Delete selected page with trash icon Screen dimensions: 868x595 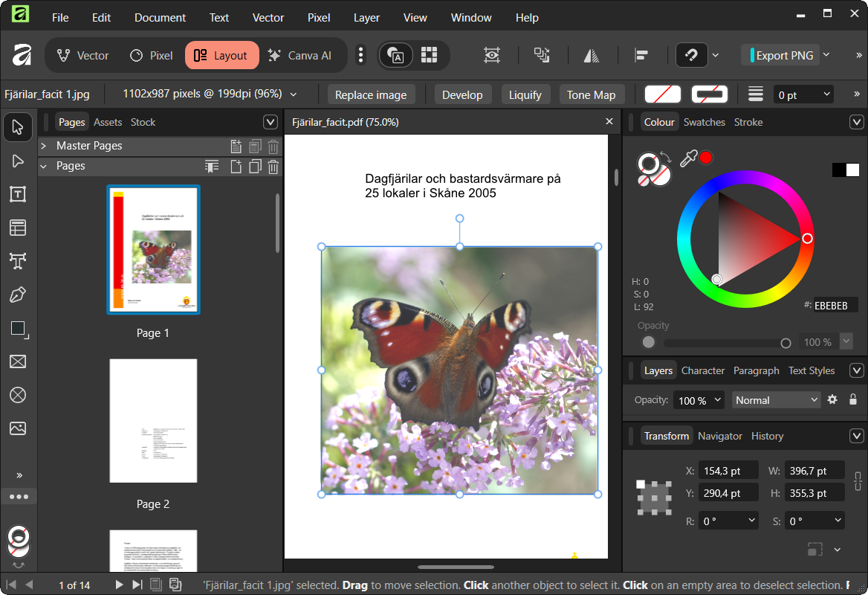pos(273,167)
